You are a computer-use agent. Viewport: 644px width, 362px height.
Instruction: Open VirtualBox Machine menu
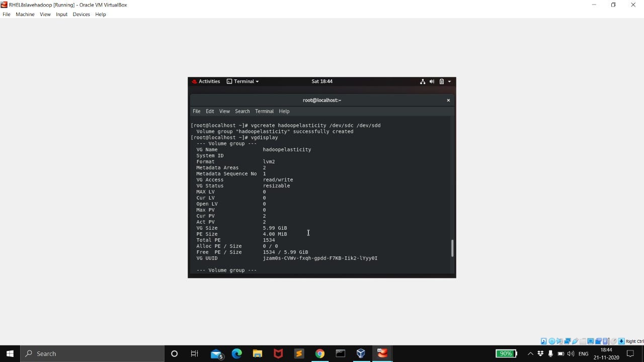(25, 14)
